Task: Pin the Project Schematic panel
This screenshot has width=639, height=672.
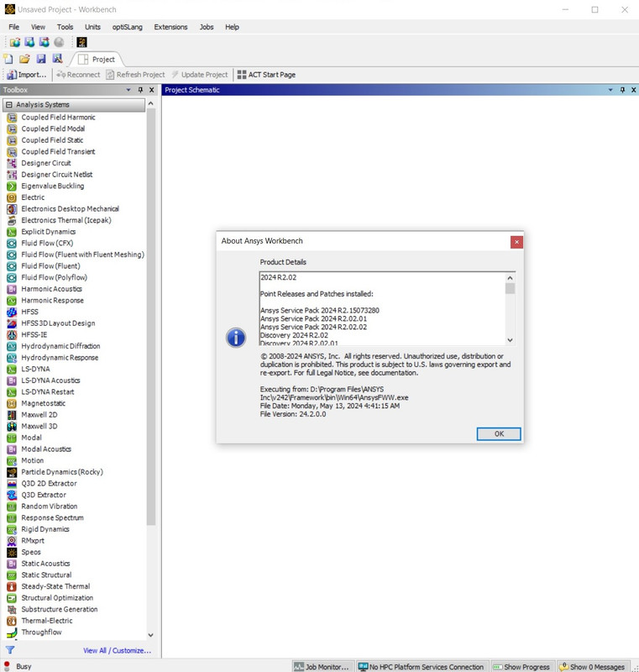Action: [x=622, y=90]
